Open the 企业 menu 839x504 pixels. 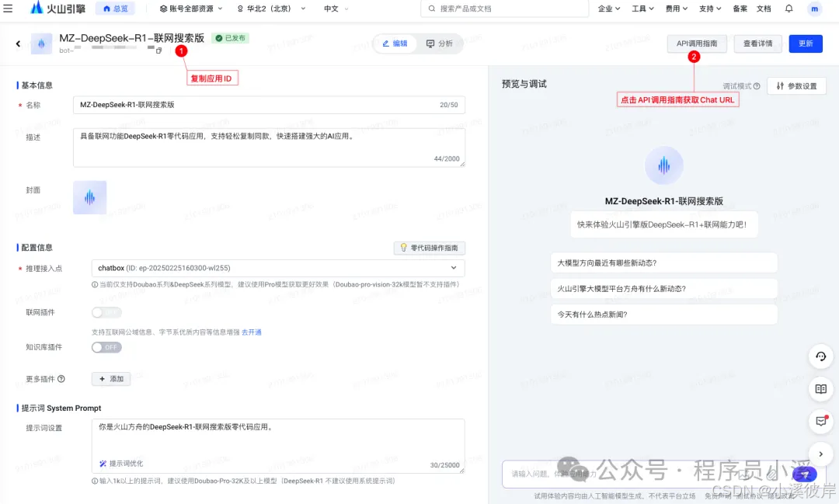click(x=609, y=9)
